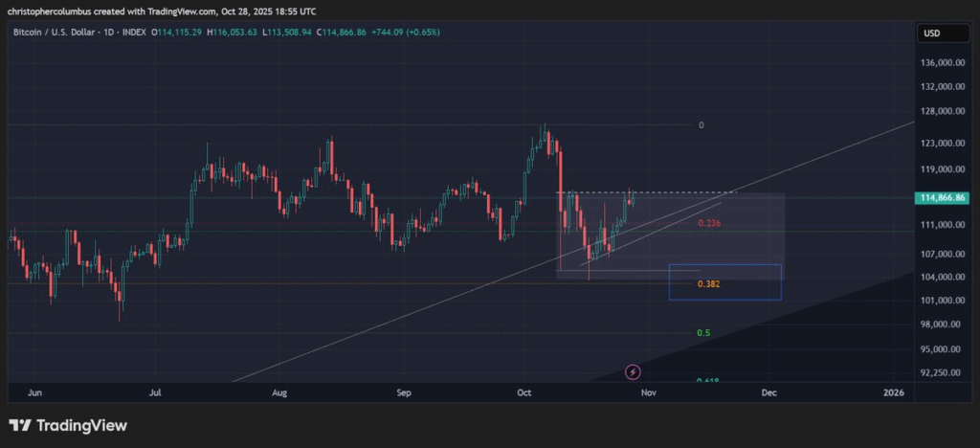This screenshot has height=448, width=980.
Task: Click the 0.236 Fibonacci level label
Action: (x=708, y=223)
